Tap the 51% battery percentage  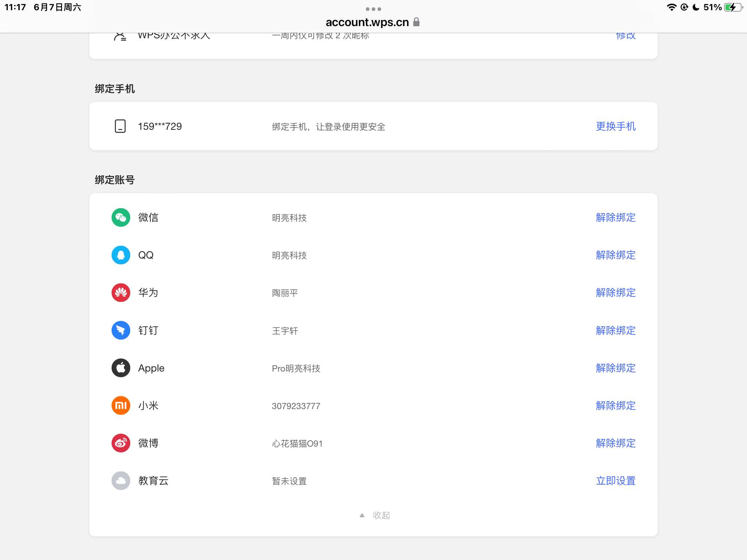click(712, 7)
